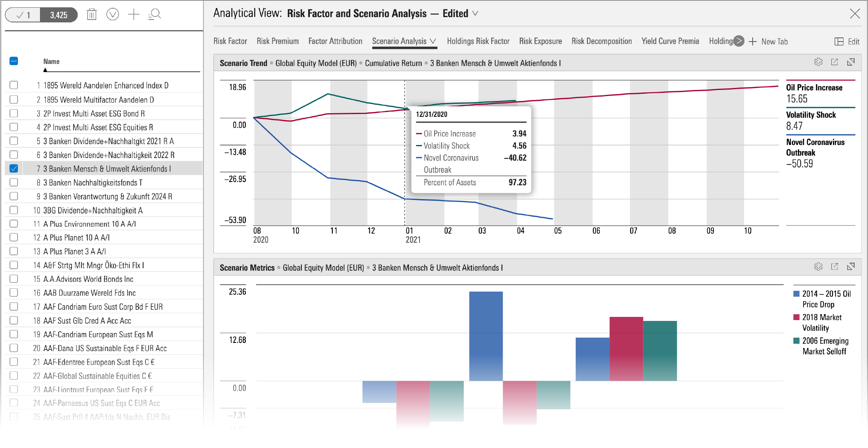Click the circled checkmark icon
868x448 pixels.
tap(113, 15)
